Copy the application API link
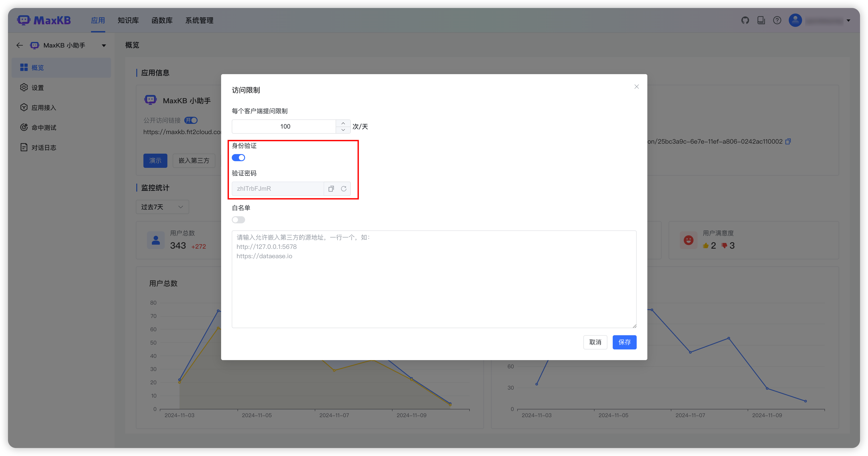The height and width of the screenshot is (456, 868). 789,141
